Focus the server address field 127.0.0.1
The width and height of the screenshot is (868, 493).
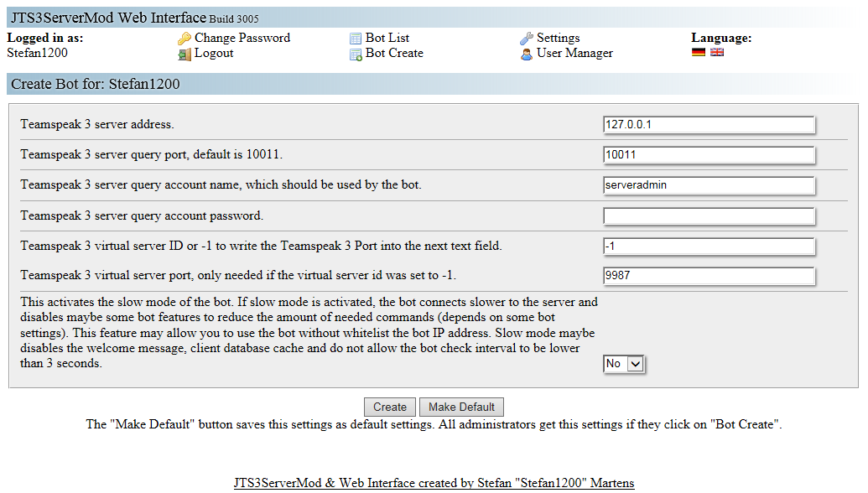click(709, 124)
